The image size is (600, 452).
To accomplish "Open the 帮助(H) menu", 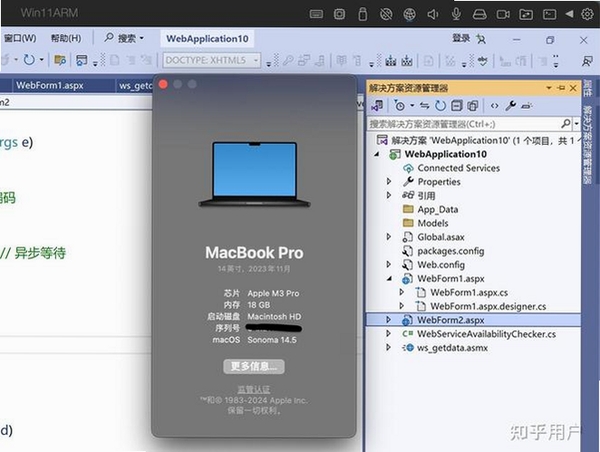I will click(x=66, y=38).
